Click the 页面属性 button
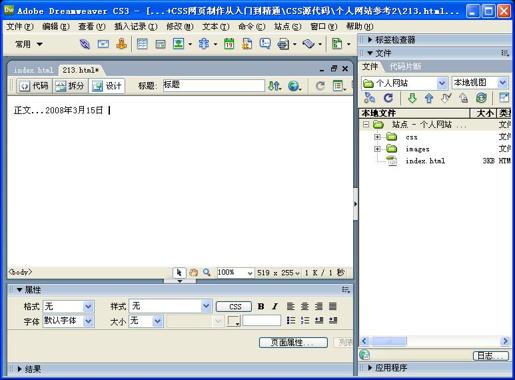Viewport: 515px width, 380px height. [x=293, y=342]
